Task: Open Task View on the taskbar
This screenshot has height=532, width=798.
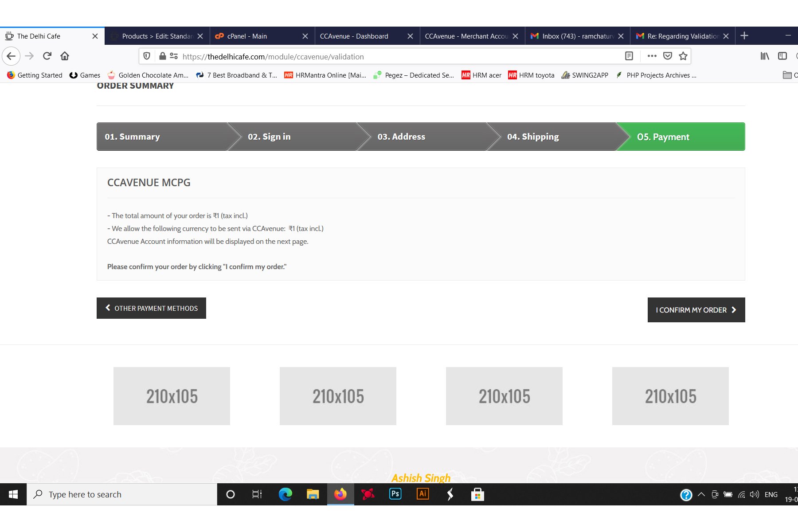Action: tap(257, 494)
